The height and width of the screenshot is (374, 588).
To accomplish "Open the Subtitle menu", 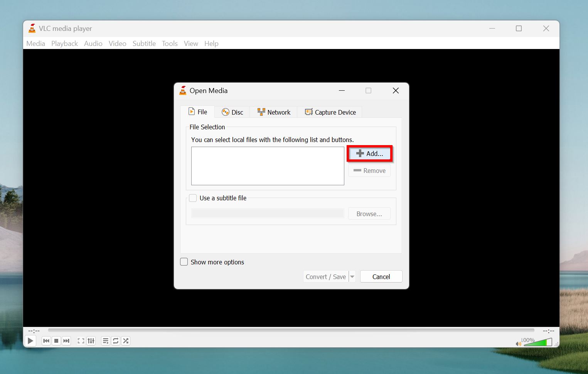I will [144, 44].
